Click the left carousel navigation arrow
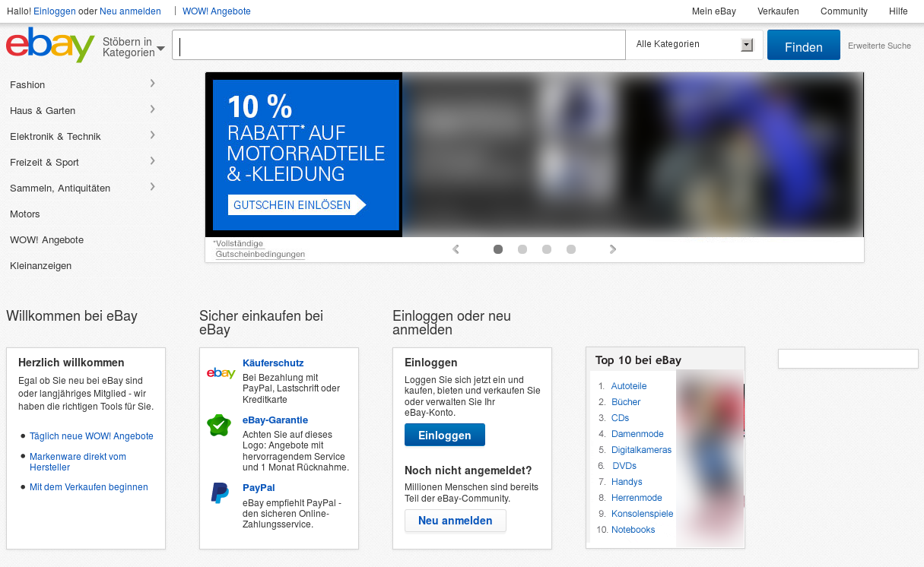The width and height of the screenshot is (924, 567). (456, 249)
